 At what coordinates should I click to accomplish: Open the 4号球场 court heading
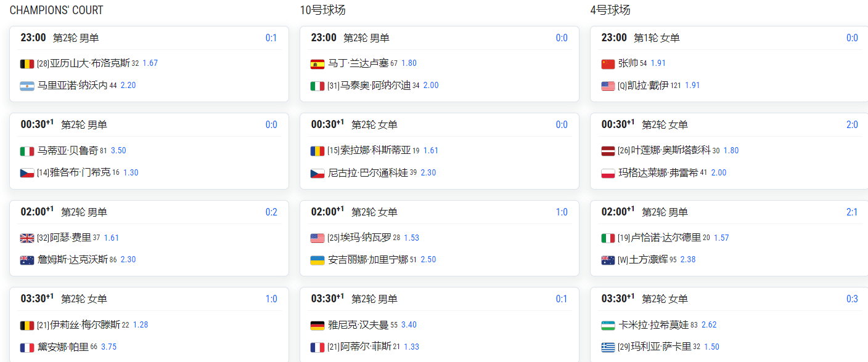click(610, 10)
